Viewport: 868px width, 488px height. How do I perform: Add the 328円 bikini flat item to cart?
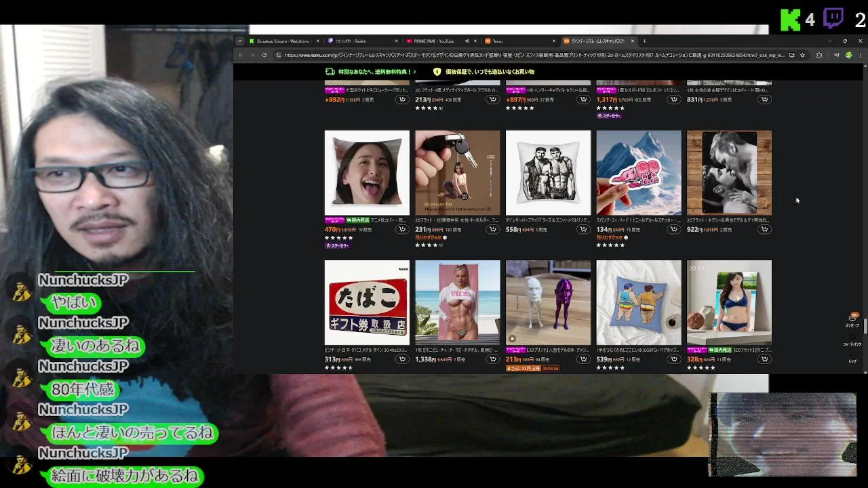(x=764, y=360)
